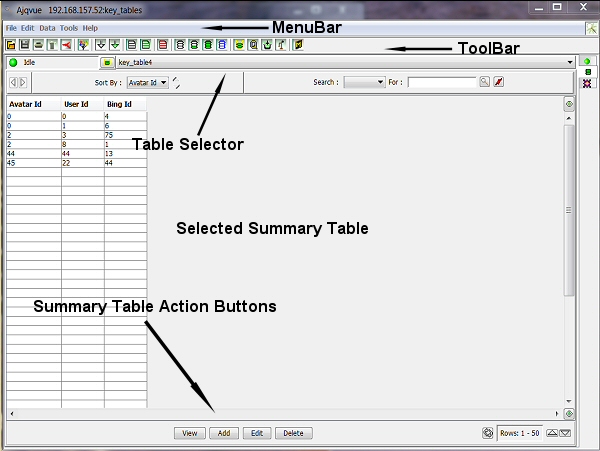
Task: Click the refresh icon beside Rows: 1 - 50
Action: pyautogui.click(x=487, y=433)
